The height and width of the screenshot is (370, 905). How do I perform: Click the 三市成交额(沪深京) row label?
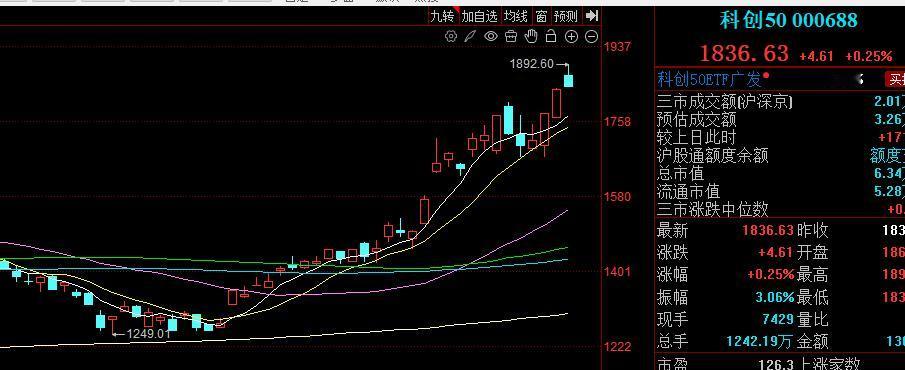tap(725, 102)
